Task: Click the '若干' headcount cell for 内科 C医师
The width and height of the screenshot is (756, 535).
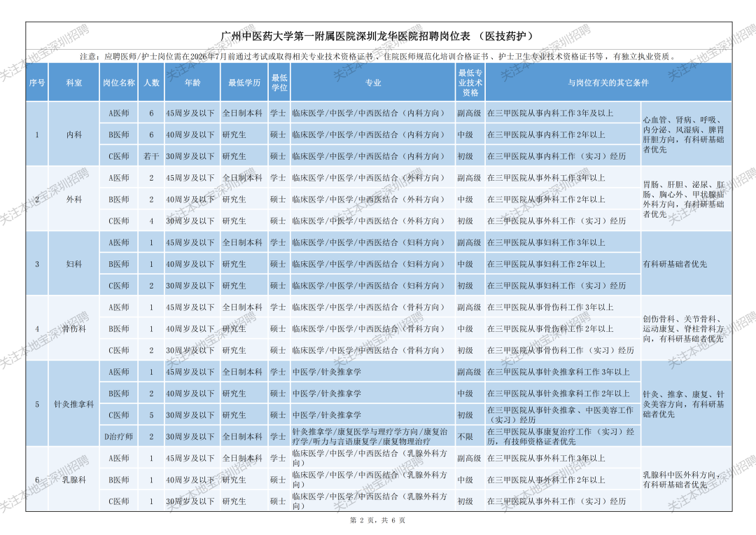Action: 151,156
